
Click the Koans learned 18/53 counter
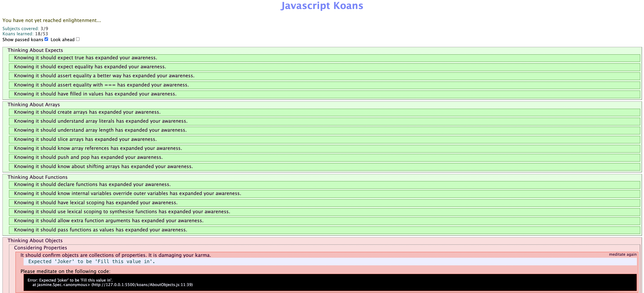[x=25, y=34]
